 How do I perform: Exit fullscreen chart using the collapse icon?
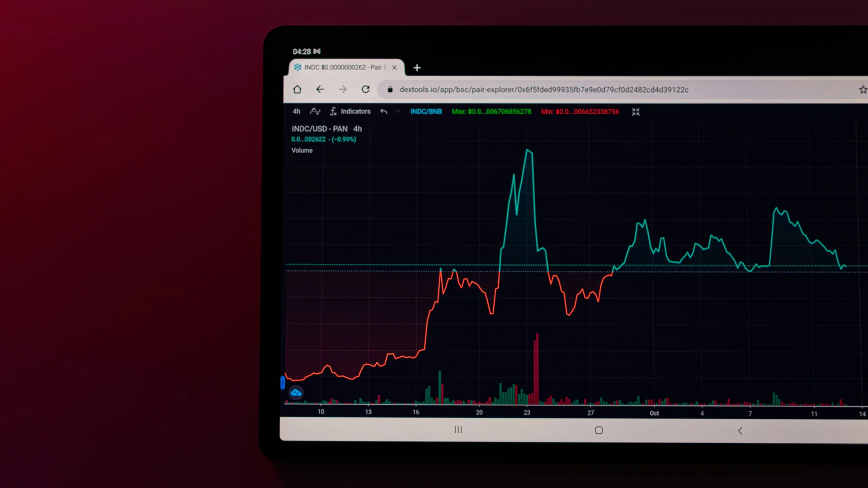636,112
